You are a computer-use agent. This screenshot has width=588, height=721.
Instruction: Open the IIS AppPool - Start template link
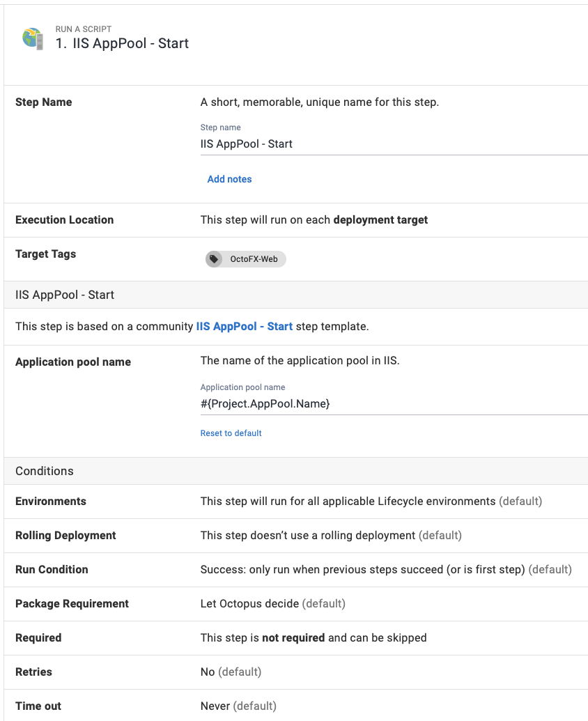[x=244, y=327]
